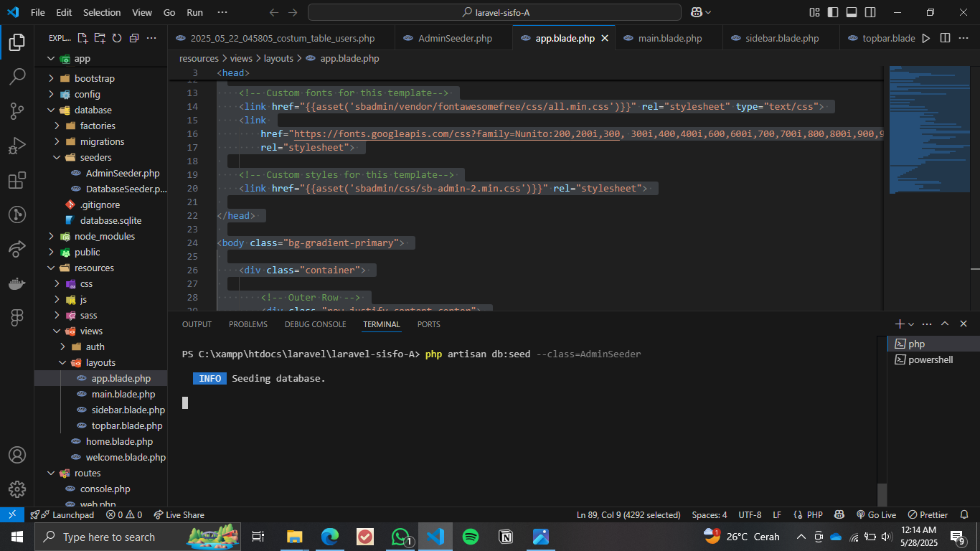This screenshot has width=980, height=551.
Task: Open the Source Control view
Action: click(x=17, y=110)
